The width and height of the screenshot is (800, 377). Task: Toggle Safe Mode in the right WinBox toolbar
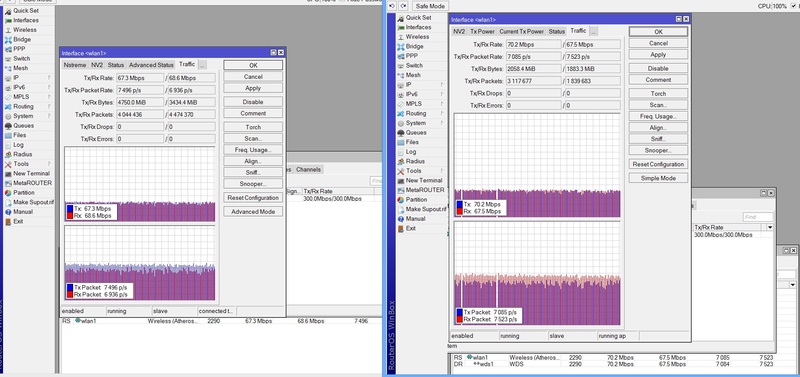[430, 6]
